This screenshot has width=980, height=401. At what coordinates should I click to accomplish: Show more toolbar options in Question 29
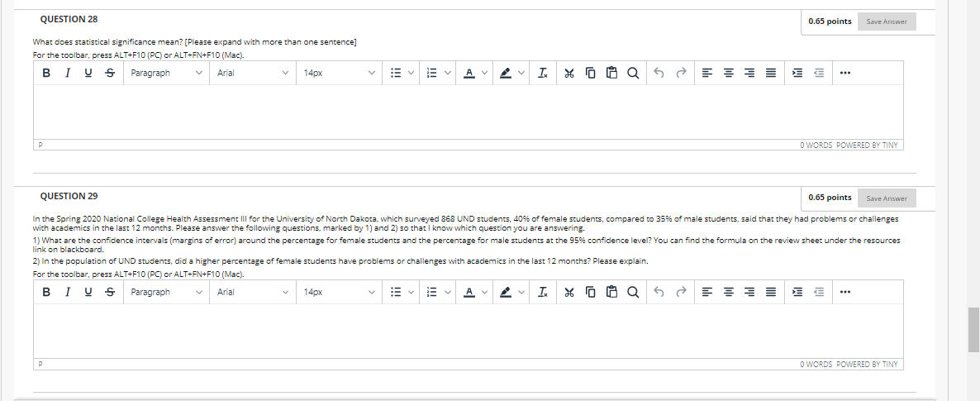point(845,292)
